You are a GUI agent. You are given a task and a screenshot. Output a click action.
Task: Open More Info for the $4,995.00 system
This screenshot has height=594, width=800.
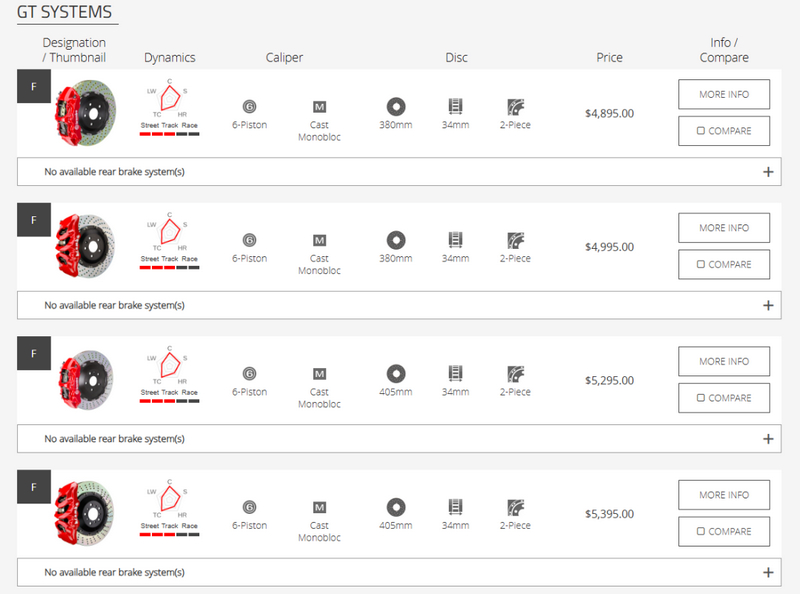[724, 227]
